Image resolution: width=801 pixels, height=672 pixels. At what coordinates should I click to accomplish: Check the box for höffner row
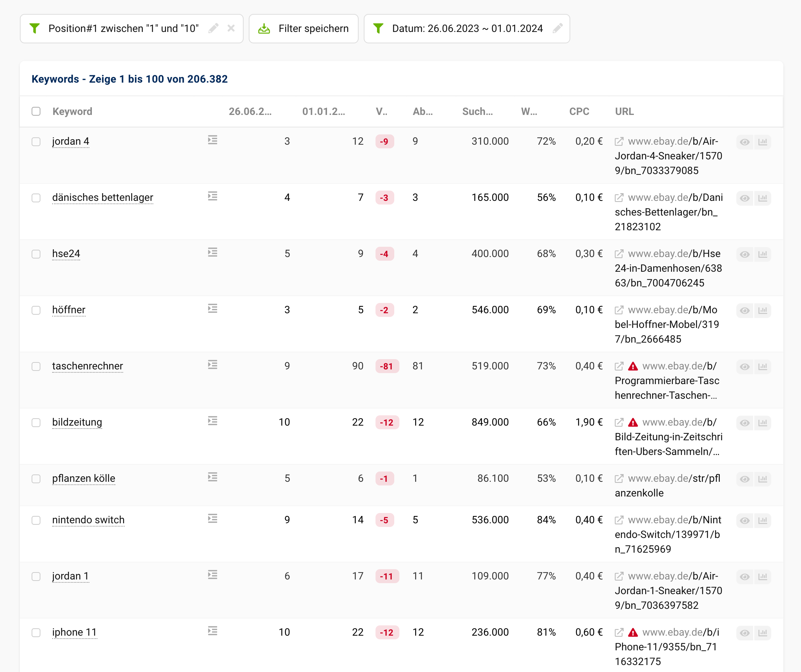click(36, 310)
